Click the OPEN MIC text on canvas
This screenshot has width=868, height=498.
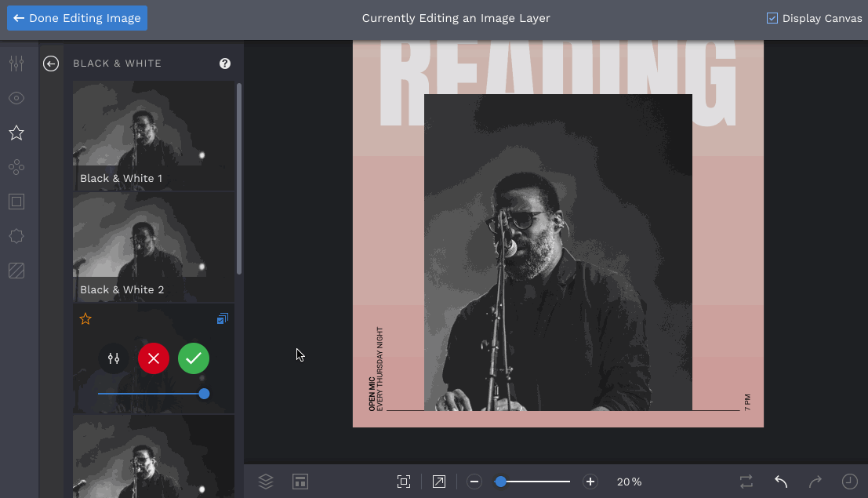tap(372, 394)
